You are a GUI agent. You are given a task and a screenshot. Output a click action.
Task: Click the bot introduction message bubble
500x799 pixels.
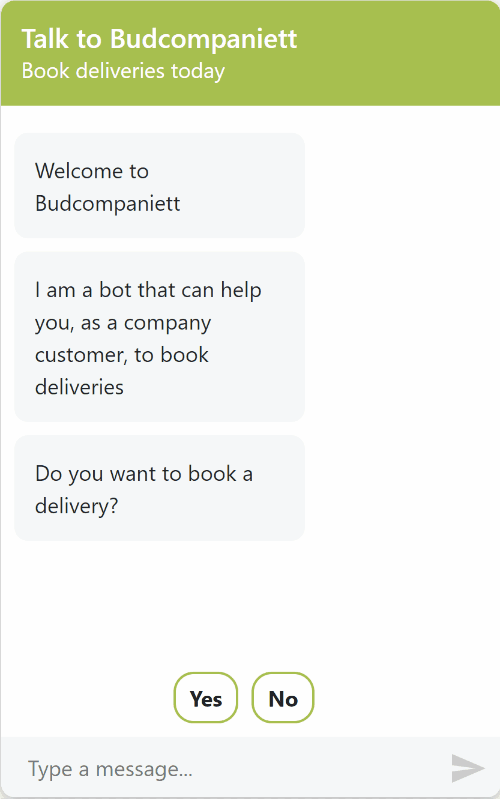pyautogui.click(x=160, y=337)
